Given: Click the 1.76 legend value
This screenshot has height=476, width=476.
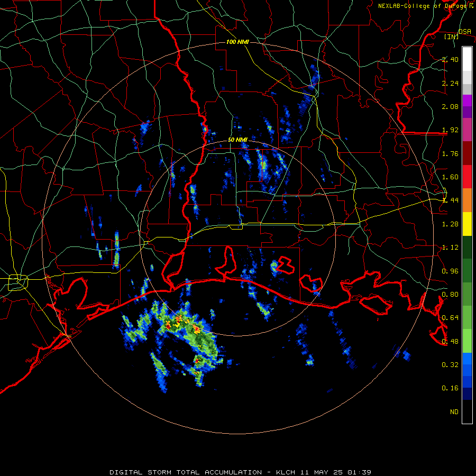Looking at the screenshot, I should 450,153.
